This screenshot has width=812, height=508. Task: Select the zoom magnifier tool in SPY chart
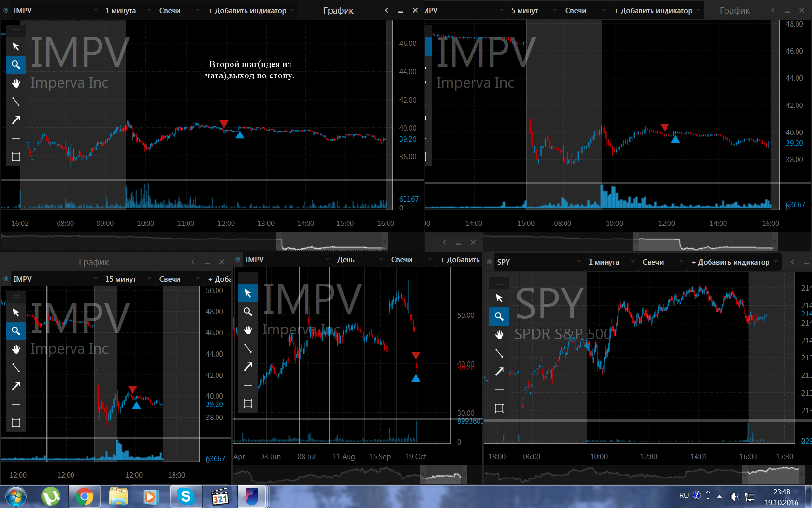coord(499,316)
